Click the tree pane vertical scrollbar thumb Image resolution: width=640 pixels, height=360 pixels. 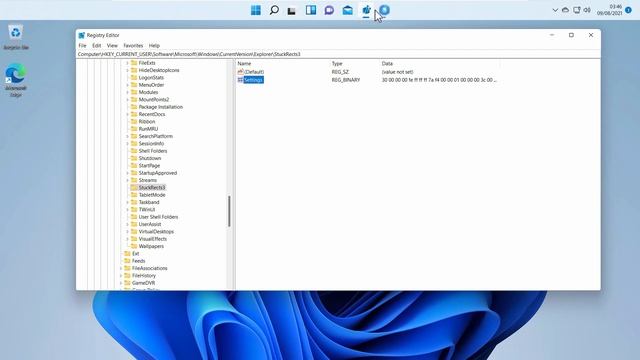point(229,211)
